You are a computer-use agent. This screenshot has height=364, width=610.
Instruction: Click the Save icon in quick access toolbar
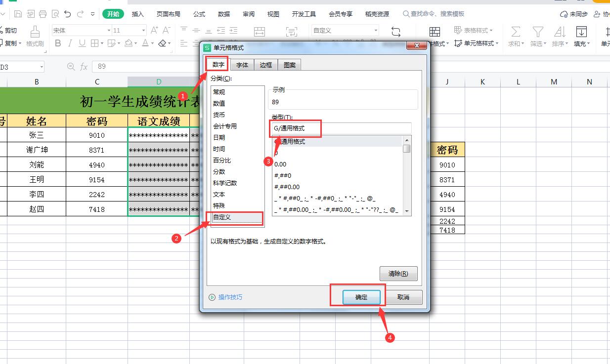tap(18, 14)
